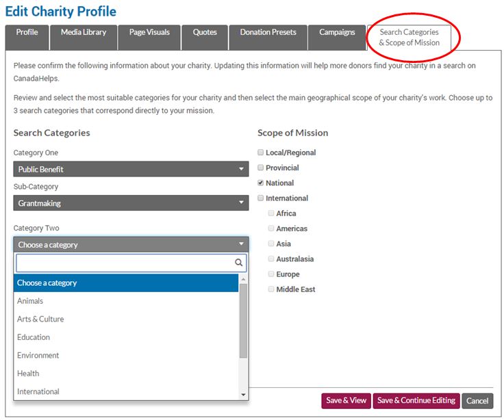Tick the Provincial checkbox

[x=261, y=168]
